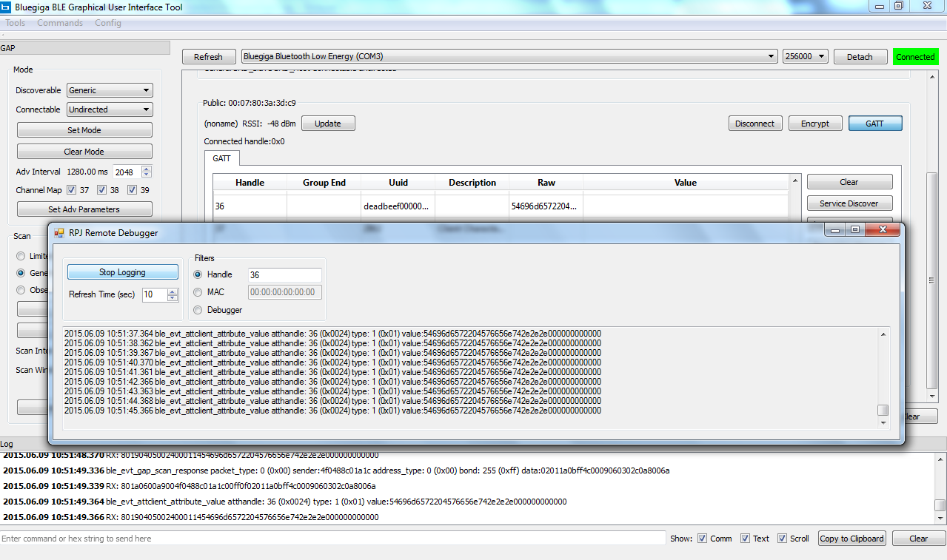The height and width of the screenshot is (560, 947).
Task: Toggle the Scroll checkbox
Action: (782, 539)
